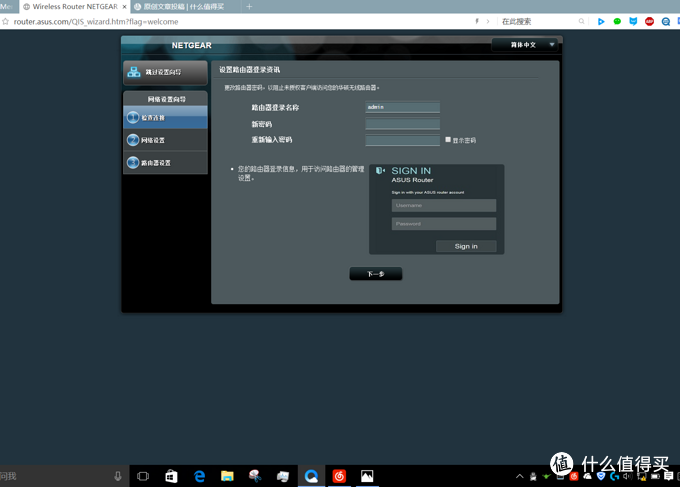Select wizard step 3 router settings

pyautogui.click(x=165, y=163)
